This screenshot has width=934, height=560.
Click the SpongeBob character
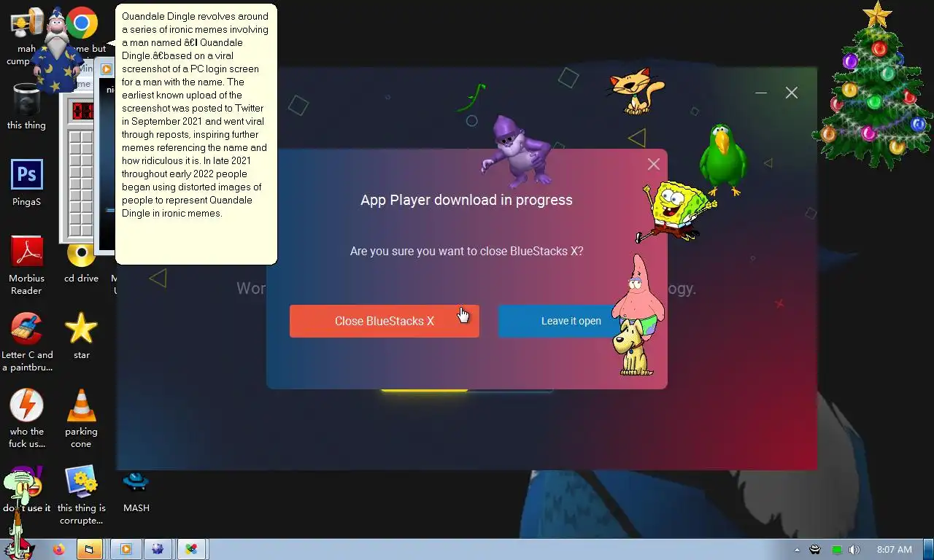point(676,212)
